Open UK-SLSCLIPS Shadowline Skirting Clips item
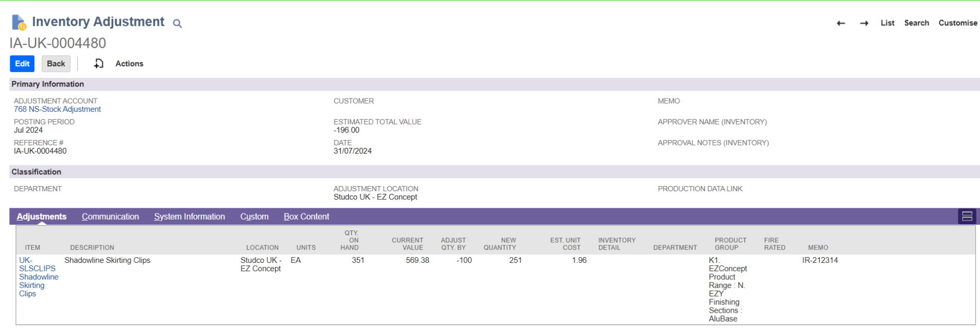980x335 pixels. point(38,277)
